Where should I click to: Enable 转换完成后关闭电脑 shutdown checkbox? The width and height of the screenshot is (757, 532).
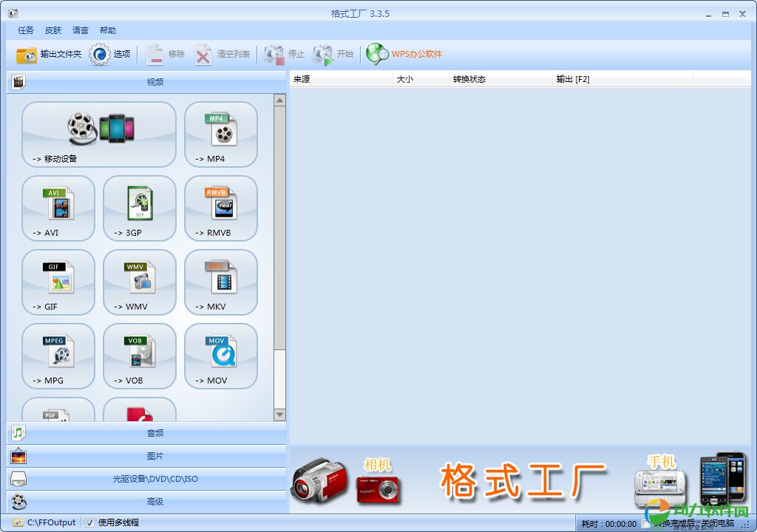pos(646,523)
